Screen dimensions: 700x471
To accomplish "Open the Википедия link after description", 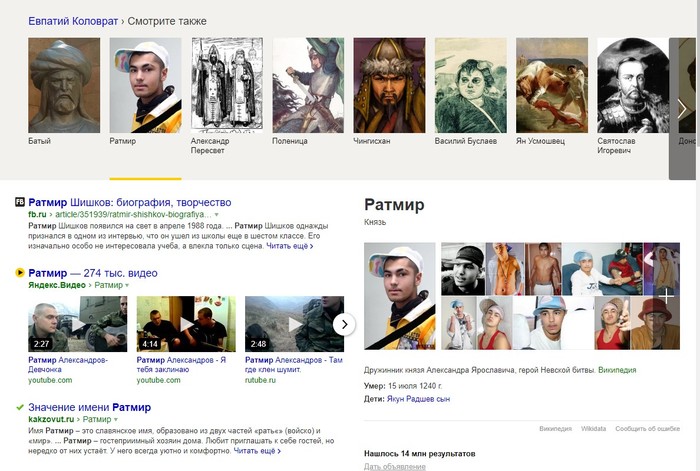I will (x=617, y=370).
